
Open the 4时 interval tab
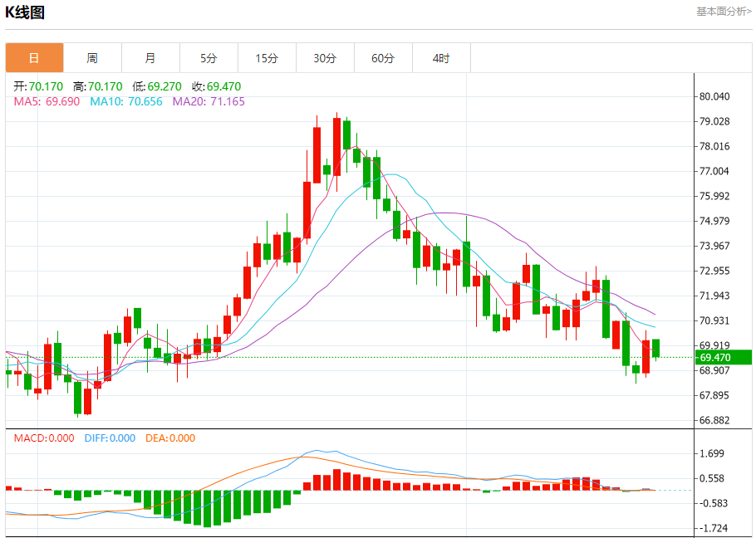click(x=441, y=58)
